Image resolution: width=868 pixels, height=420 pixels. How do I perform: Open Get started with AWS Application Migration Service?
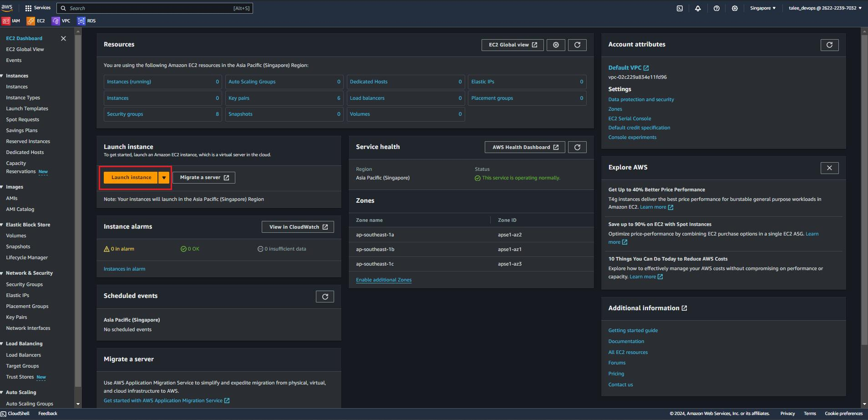[167, 401]
